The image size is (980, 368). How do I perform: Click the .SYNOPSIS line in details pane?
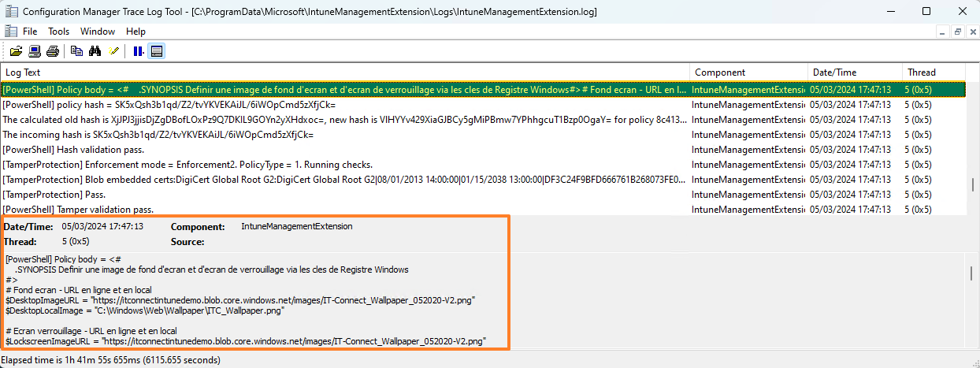[211, 269]
